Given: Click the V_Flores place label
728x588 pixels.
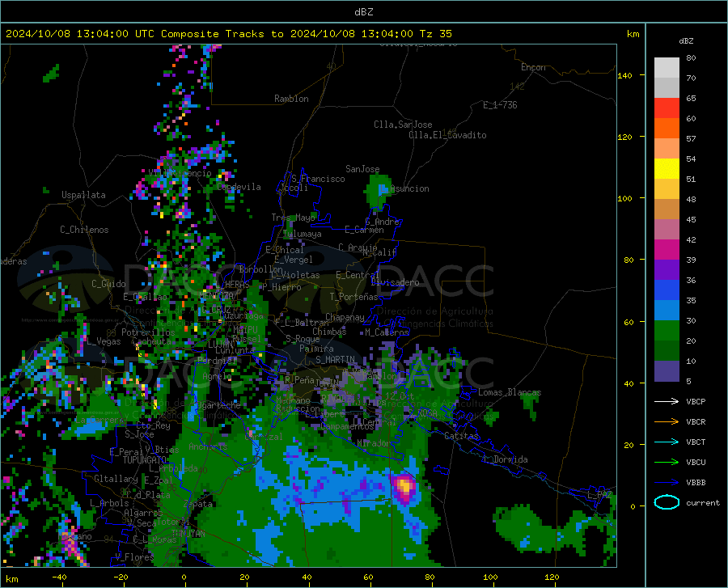Looking at the screenshot, I should 134,557.
